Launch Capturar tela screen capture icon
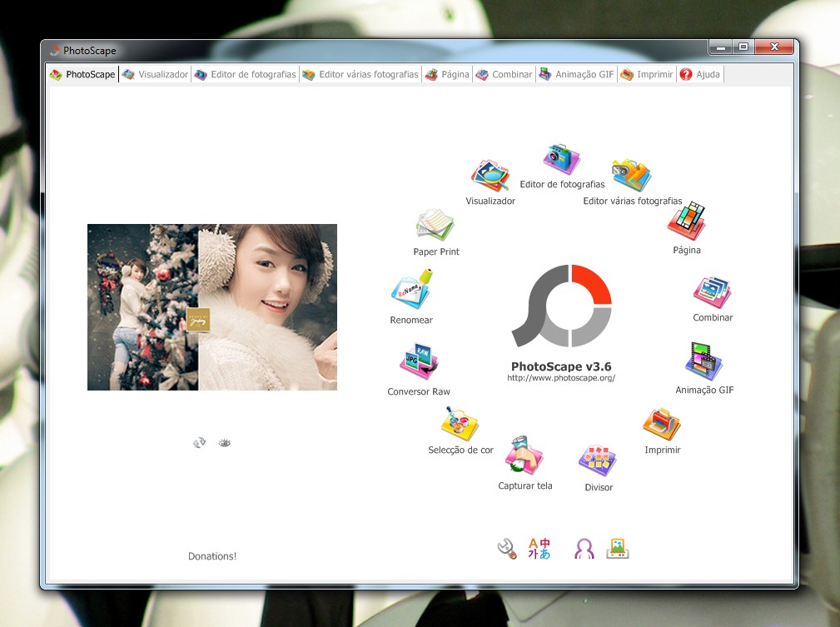 click(x=524, y=455)
